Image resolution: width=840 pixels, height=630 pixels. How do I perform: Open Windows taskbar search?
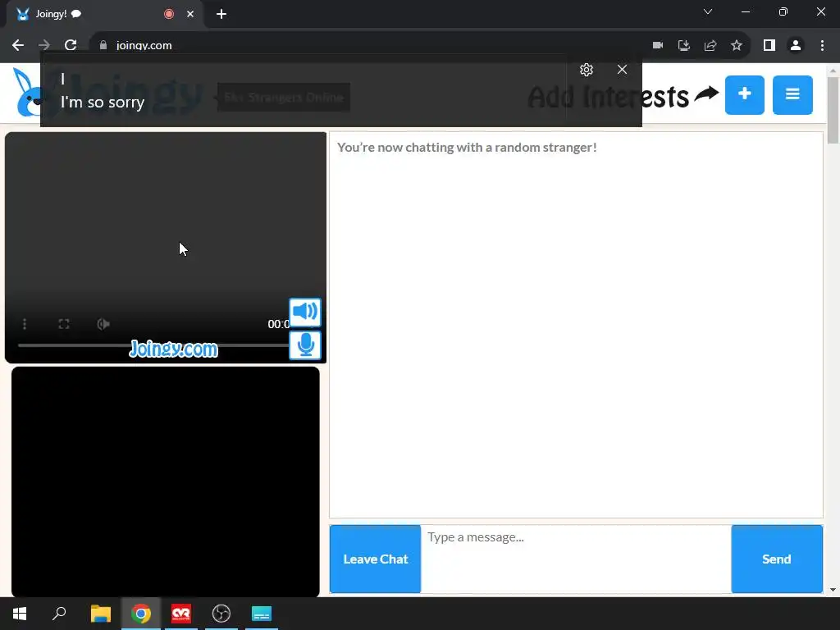[x=59, y=614]
